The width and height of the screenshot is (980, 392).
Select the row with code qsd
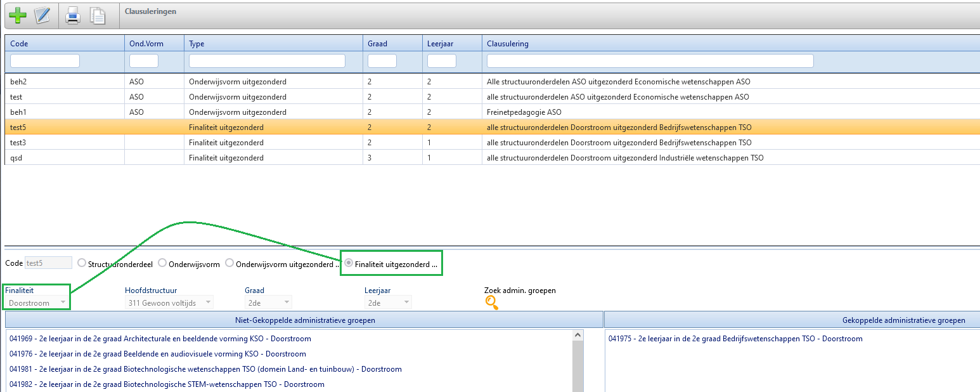point(492,158)
